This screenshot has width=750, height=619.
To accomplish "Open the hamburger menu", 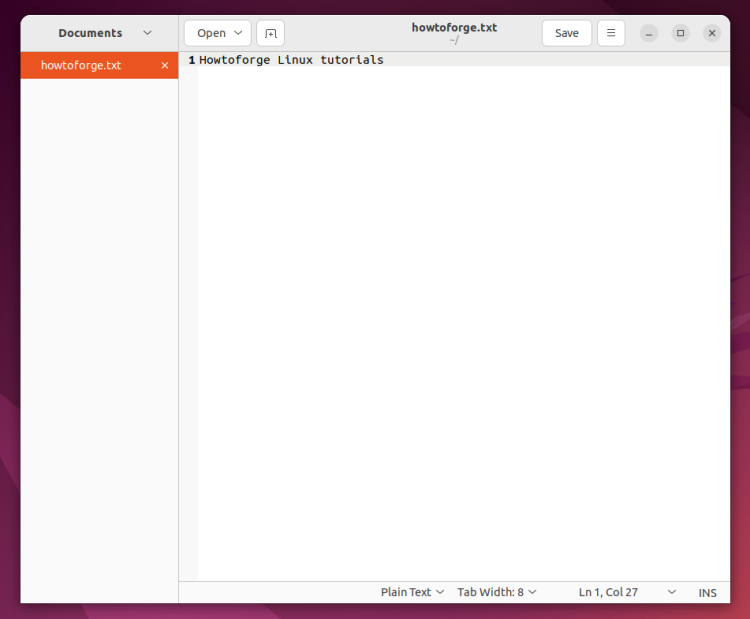I will click(x=611, y=33).
